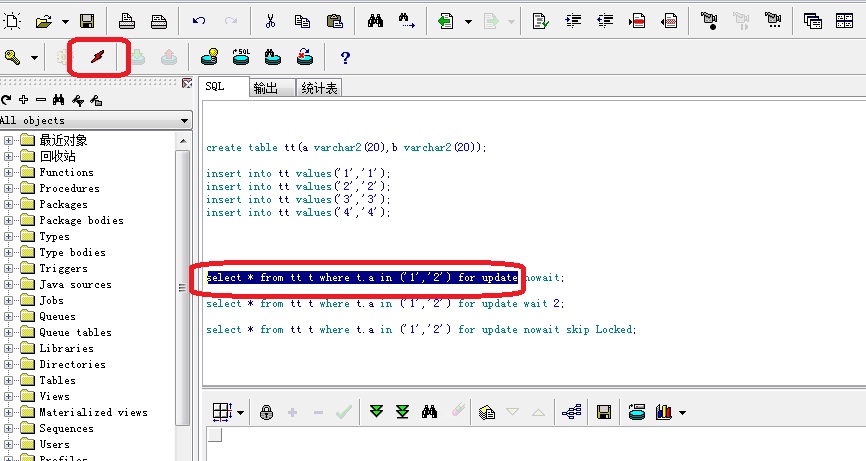The width and height of the screenshot is (866, 461).
Task: Expand the Procedures folder
Action: coord(8,188)
